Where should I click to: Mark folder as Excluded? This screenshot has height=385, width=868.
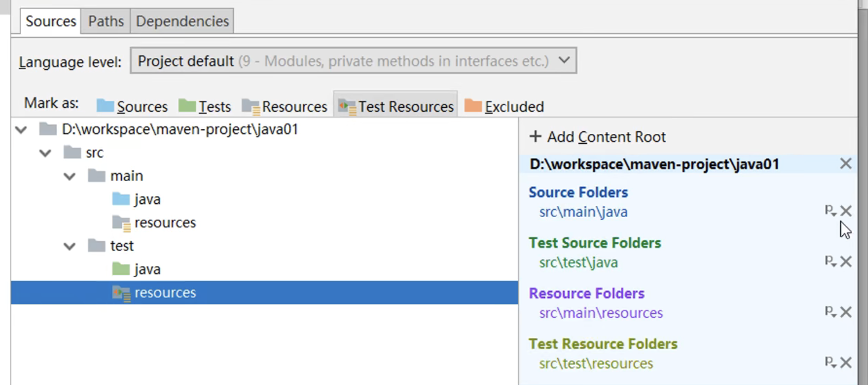[x=504, y=106]
